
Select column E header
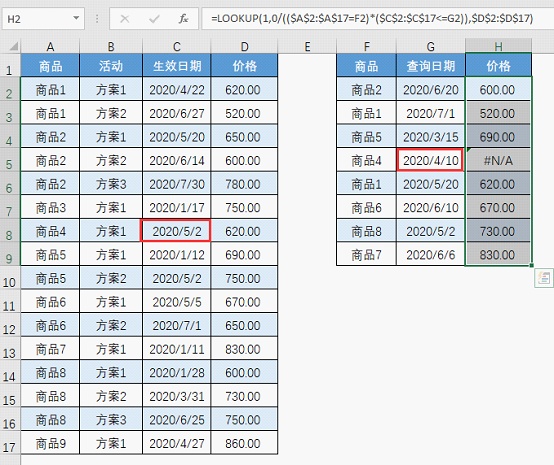click(307, 46)
